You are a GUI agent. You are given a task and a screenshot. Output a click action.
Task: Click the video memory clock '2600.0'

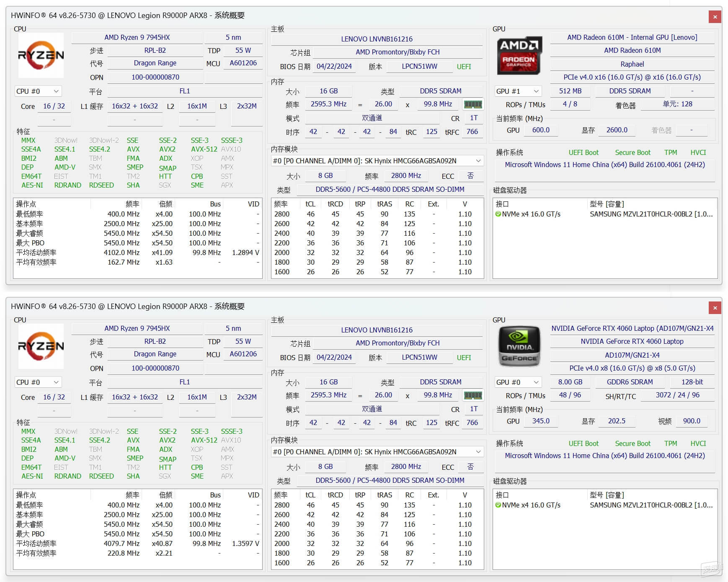[617, 130]
